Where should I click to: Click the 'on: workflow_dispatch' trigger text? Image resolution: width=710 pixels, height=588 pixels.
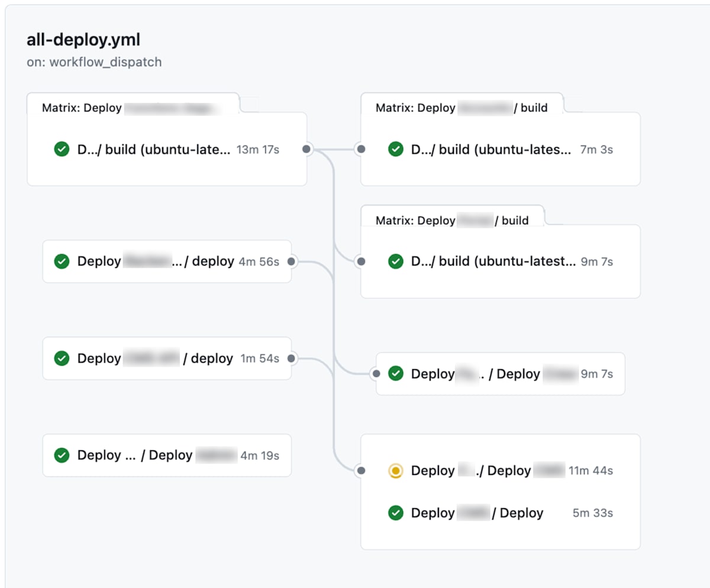click(x=94, y=62)
